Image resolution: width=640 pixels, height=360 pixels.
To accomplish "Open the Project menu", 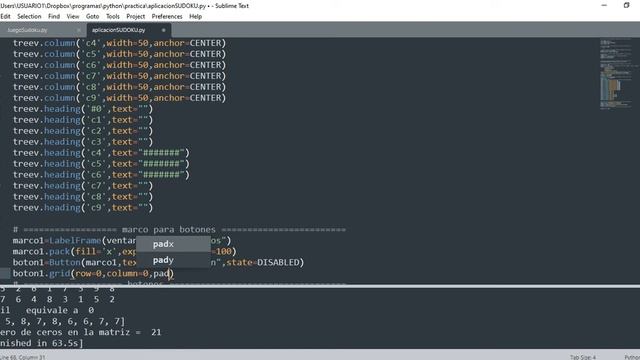I will coord(136,16).
